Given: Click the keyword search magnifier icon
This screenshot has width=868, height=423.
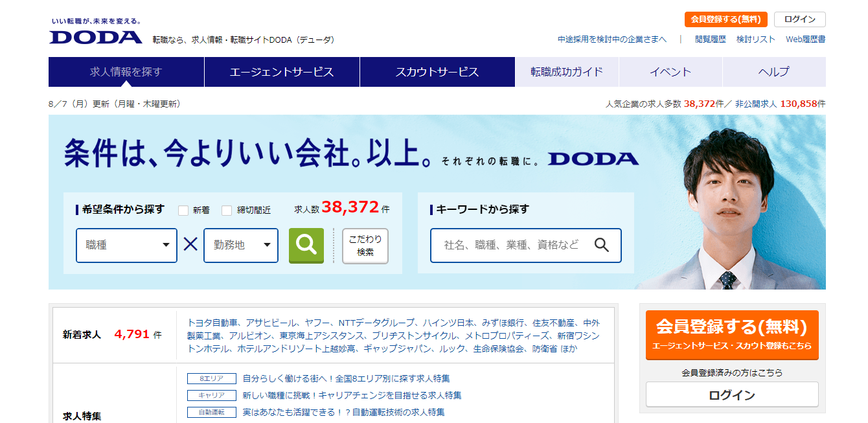Looking at the screenshot, I should (x=602, y=246).
